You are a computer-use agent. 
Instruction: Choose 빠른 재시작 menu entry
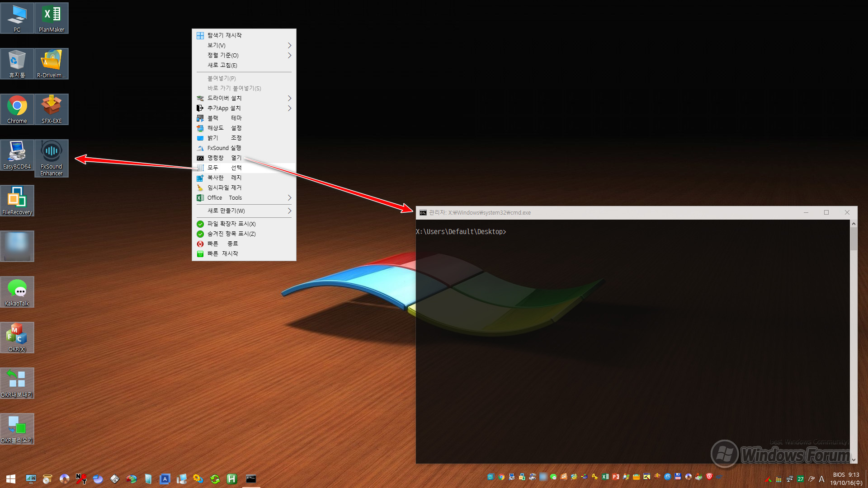(x=244, y=253)
